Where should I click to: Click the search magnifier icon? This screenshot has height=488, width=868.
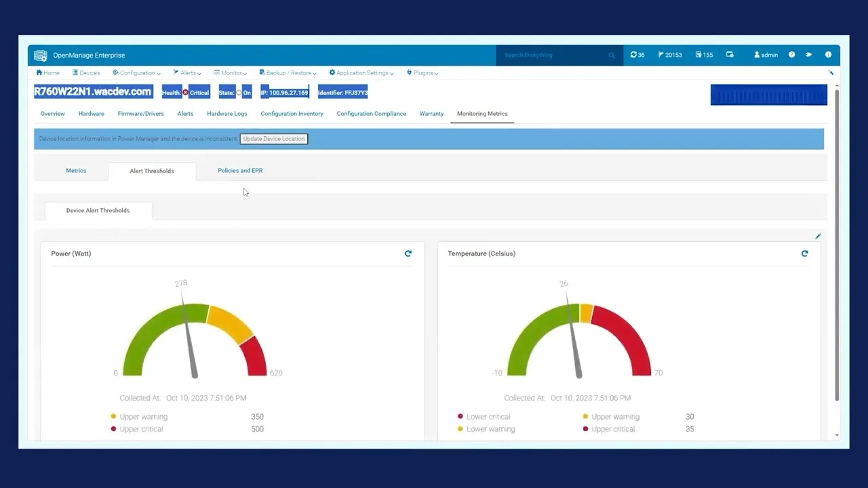pyautogui.click(x=612, y=56)
